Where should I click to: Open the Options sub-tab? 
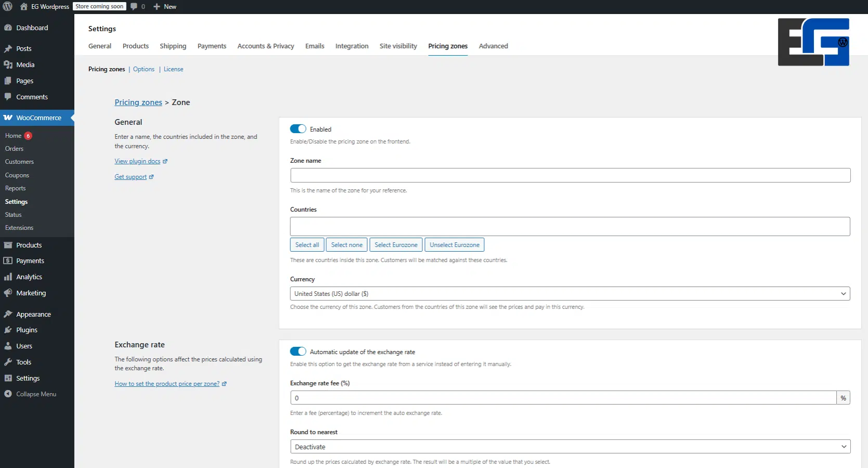[144, 69]
